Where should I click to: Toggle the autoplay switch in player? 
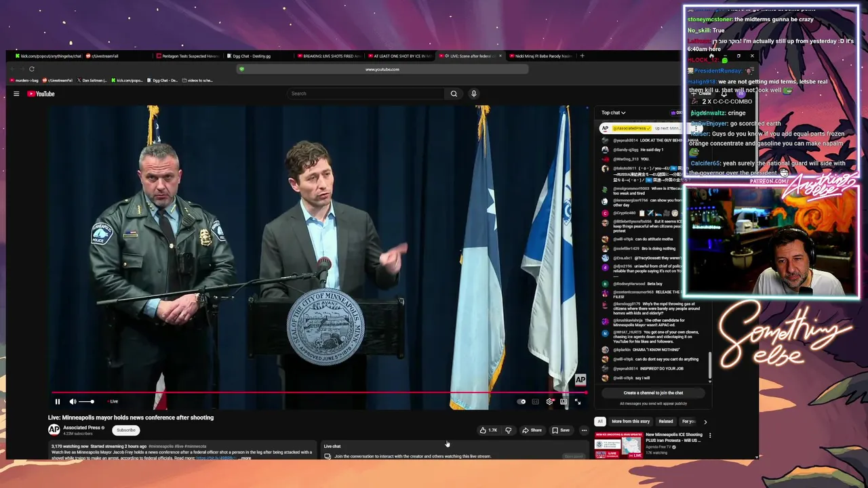pyautogui.click(x=521, y=402)
